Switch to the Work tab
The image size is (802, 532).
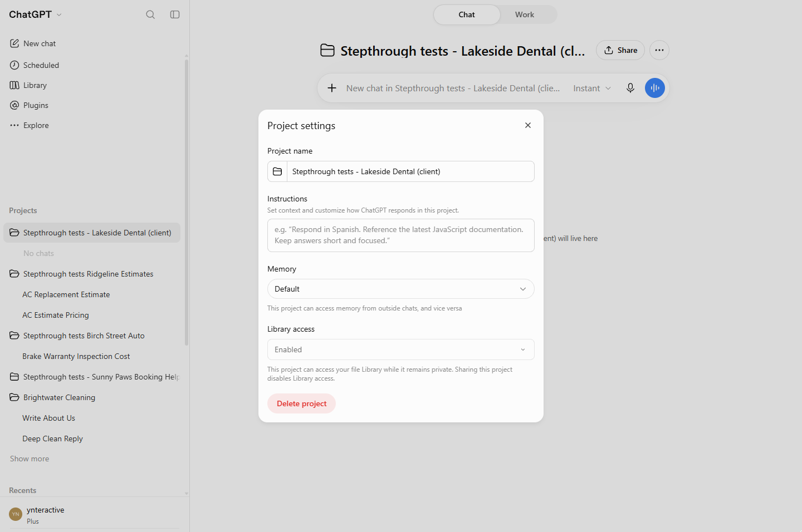[x=525, y=14]
